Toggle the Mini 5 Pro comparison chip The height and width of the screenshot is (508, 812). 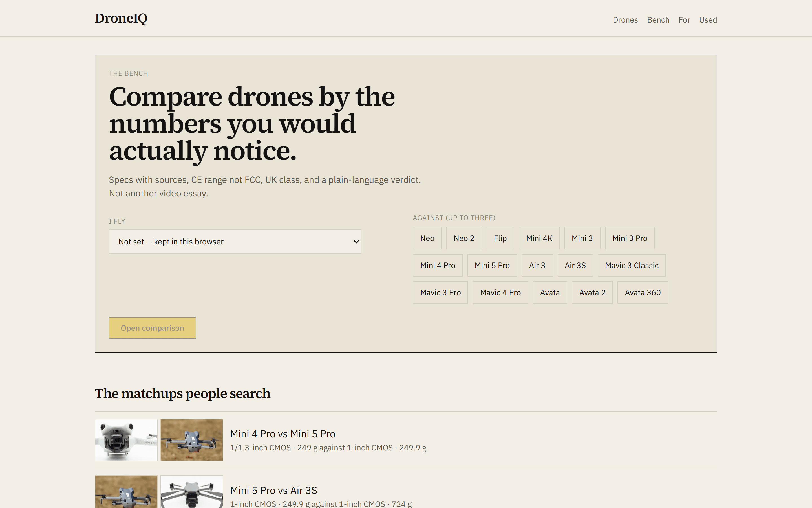(x=492, y=265)
